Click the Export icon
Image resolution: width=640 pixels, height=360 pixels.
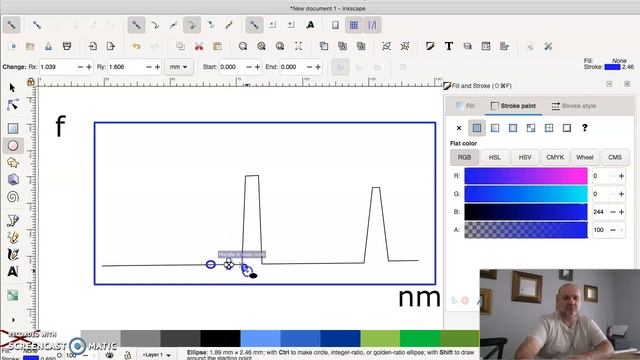point(111,47)
